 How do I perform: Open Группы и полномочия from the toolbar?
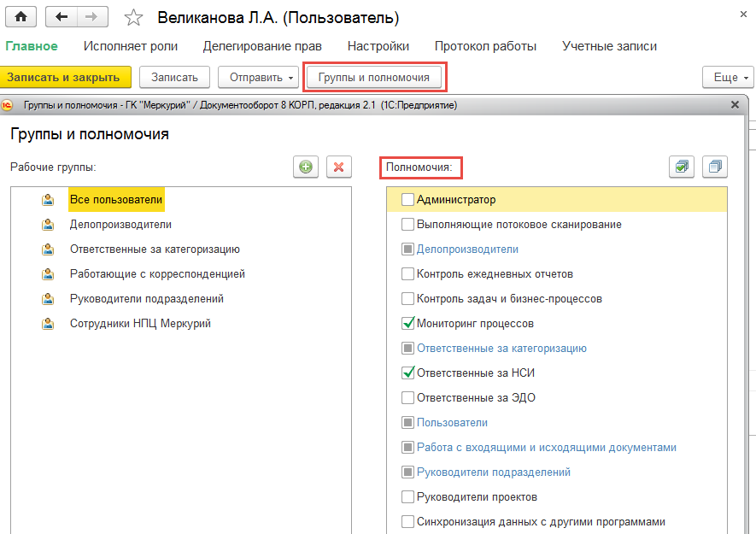click(373, 77)
